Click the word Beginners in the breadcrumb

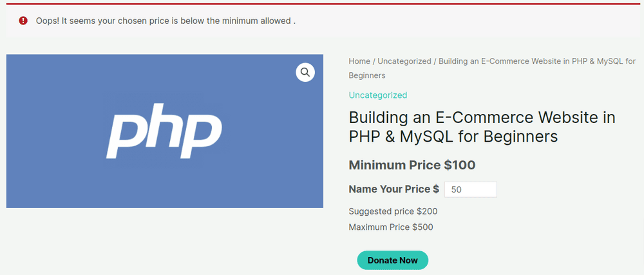(367, 75)
